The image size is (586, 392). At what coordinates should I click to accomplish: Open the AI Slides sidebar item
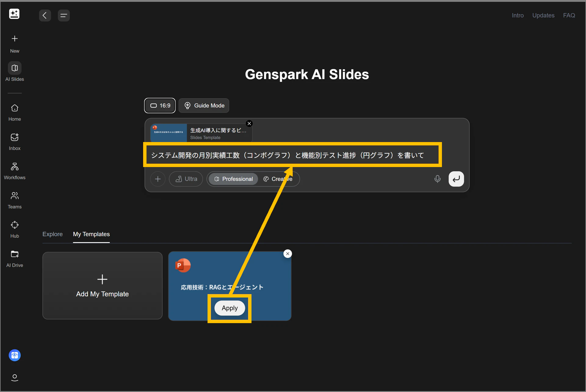[15, 68]
